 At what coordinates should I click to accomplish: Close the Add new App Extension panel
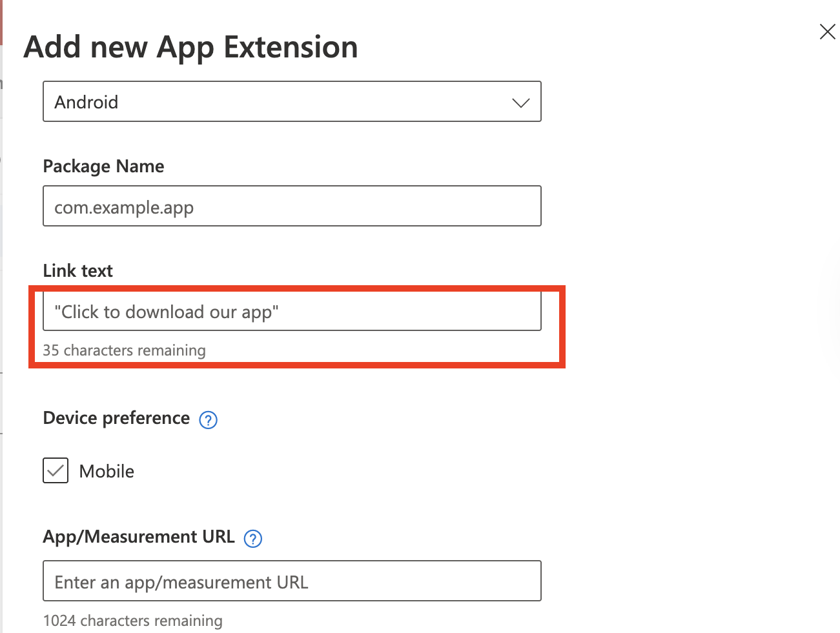[x=827, y=32]
